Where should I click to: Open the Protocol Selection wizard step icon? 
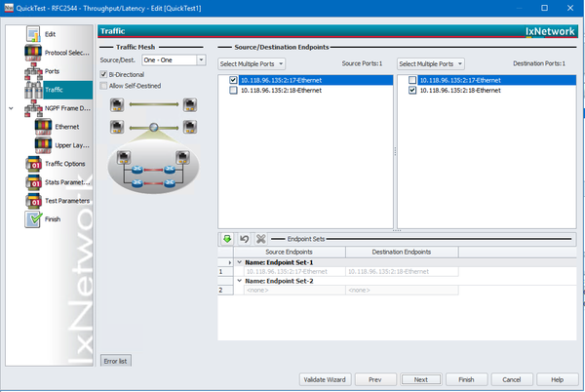click(x=33, y=53)
